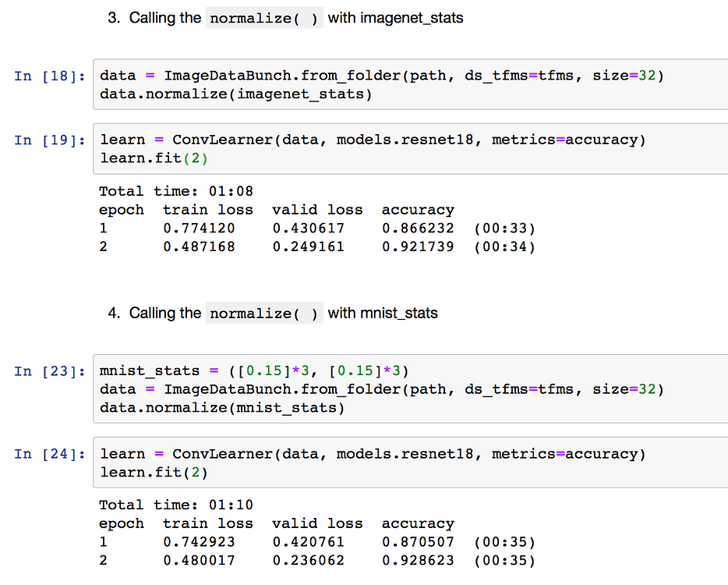Click the data.normalize(imagenet_stats) code line
This screenshot has height=585, width=728.
[x=236, y=94]
